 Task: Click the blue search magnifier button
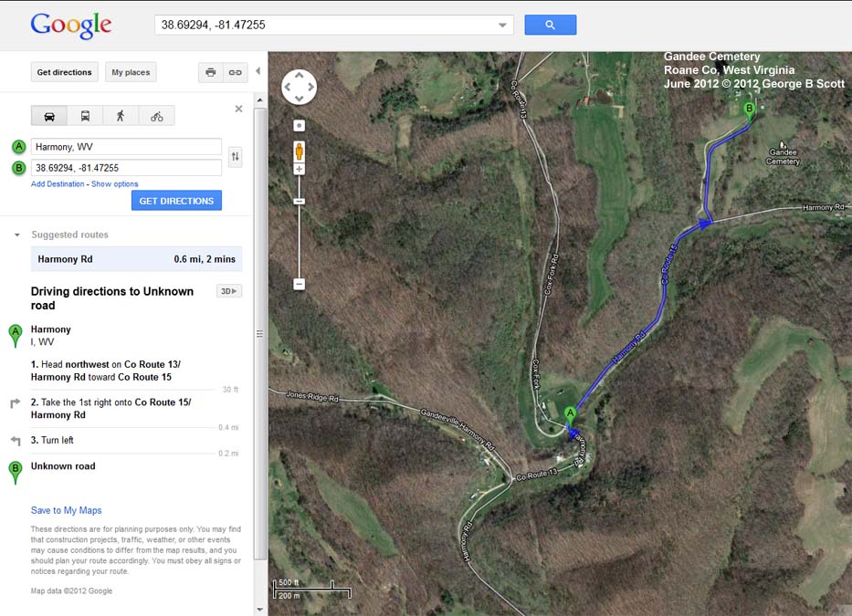pos(550,25)
